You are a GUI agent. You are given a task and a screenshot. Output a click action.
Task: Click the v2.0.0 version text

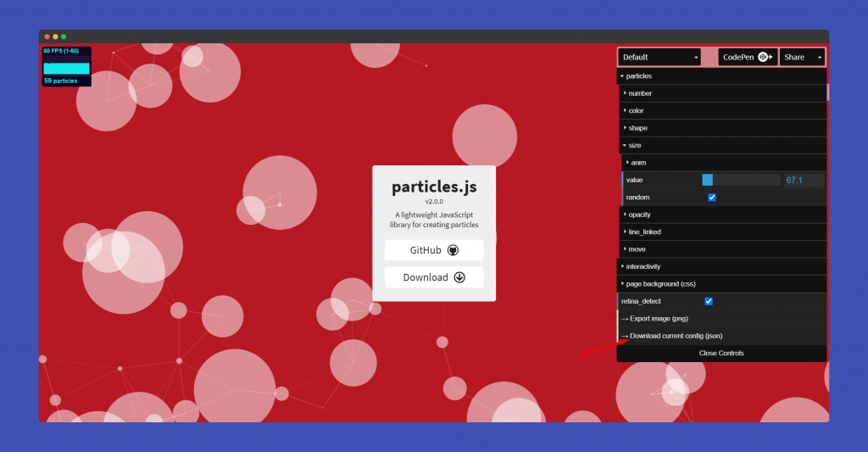click(x=434, y=202)
